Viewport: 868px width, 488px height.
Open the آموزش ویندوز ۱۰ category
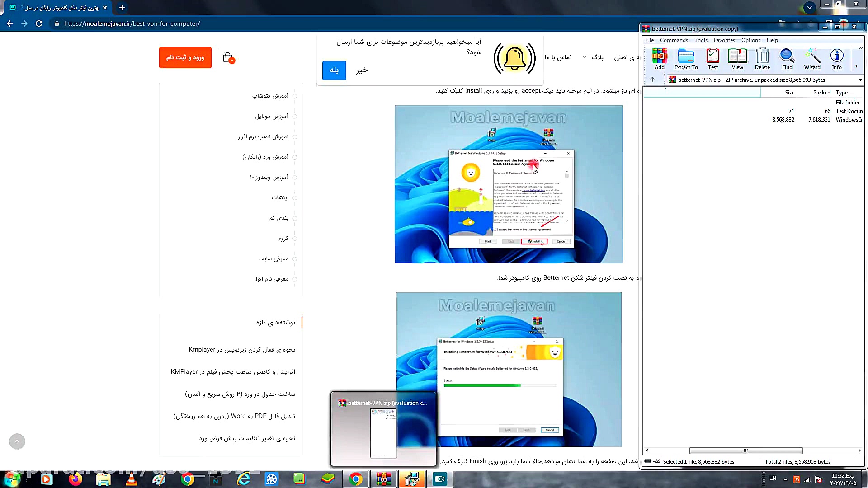[269, 177]
